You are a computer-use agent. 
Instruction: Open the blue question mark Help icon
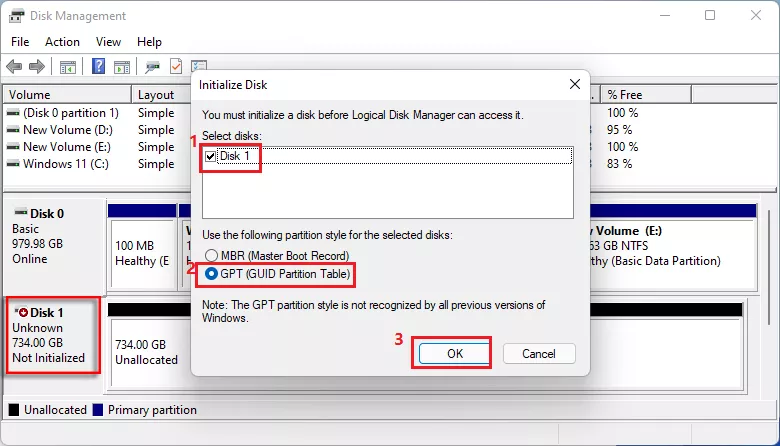tap(98, 66)
